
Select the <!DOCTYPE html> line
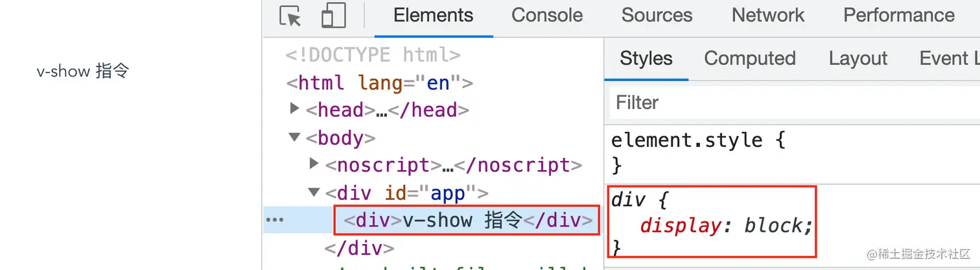pos(373,55)
